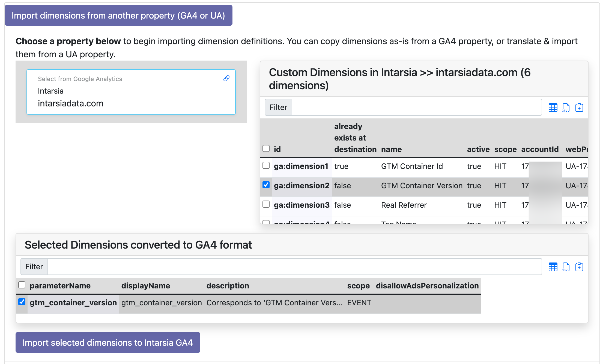603x364 pixels.
Task: Open the Select from Google Analytics picker
Action: point(80,79)
